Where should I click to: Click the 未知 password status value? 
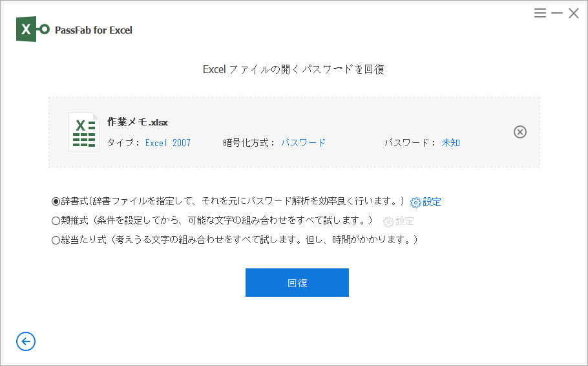tap(450, 143)
